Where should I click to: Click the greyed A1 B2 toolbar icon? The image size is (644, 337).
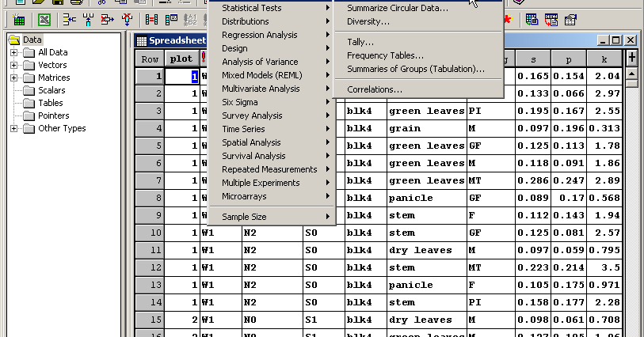tap(190, 19)
